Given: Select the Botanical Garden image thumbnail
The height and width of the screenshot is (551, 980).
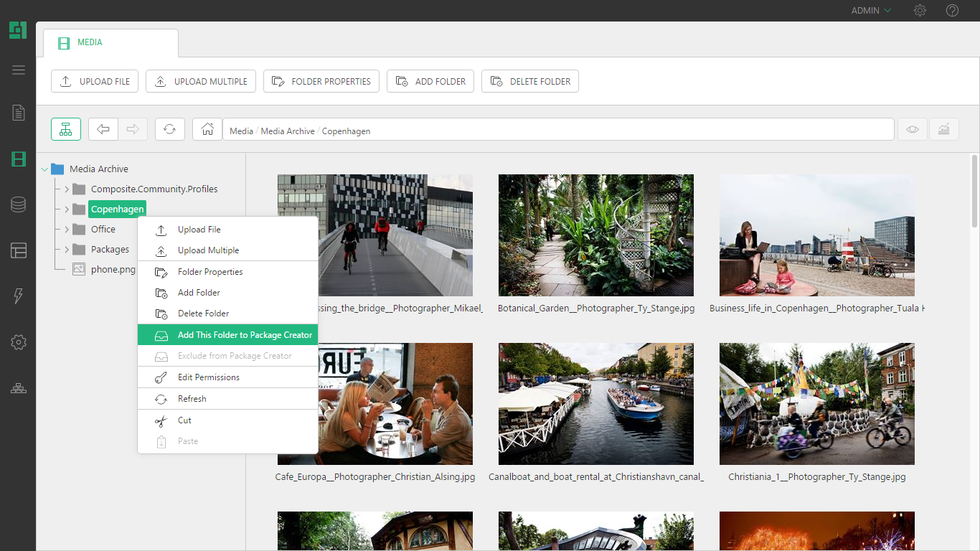Looking at the screenshot, I should coord(595,235).
